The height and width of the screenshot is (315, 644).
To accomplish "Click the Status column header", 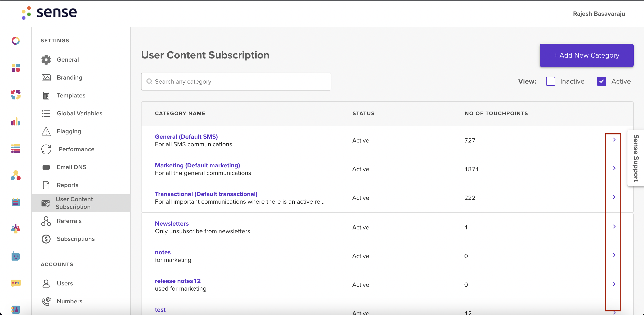I will [x=363, y=114].
